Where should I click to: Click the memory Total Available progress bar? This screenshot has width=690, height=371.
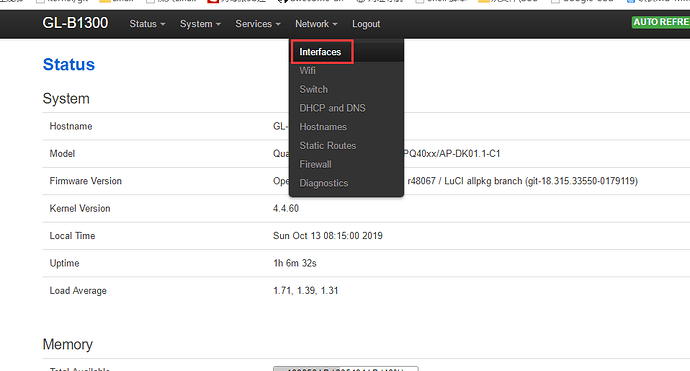(346, 369)
